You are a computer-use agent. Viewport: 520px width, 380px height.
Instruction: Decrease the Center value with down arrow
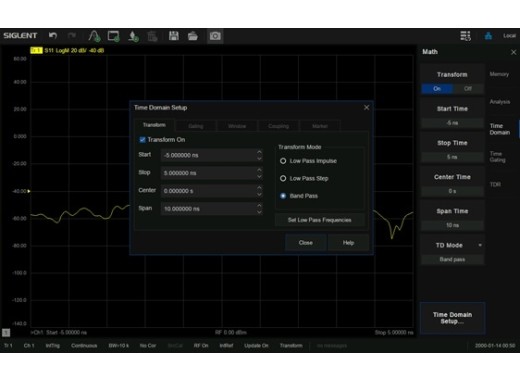pyautogui.click(x=259, y=194)
